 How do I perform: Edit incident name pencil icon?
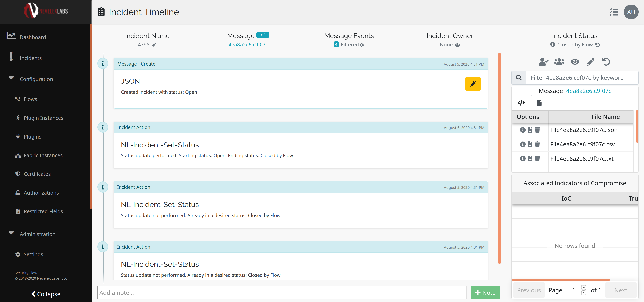coord(154,45)
